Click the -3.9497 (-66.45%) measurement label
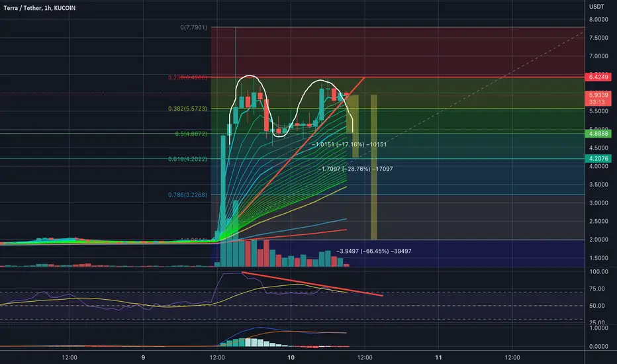The image size is (617, 364). coord(374,251)
